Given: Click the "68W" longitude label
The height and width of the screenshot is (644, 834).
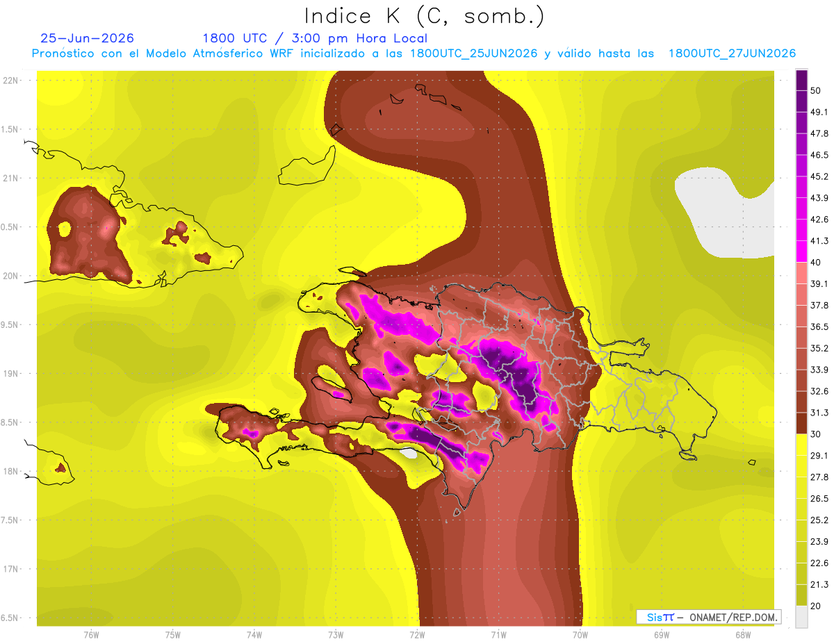Looking at the screenshot, I should click(743, 635).
